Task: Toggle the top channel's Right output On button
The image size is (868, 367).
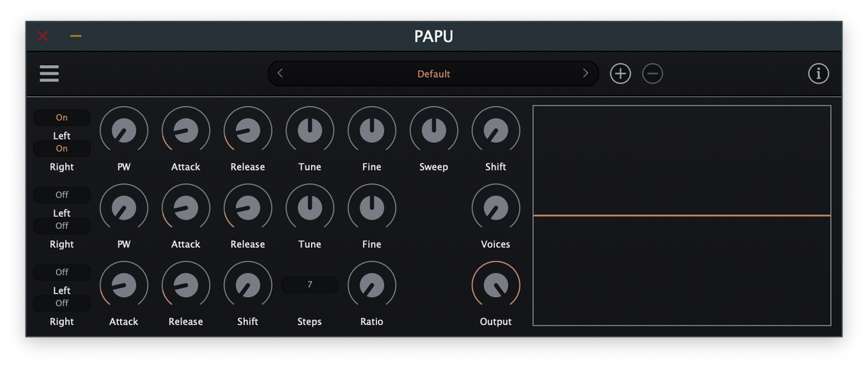Action: (x=62, y=149)
